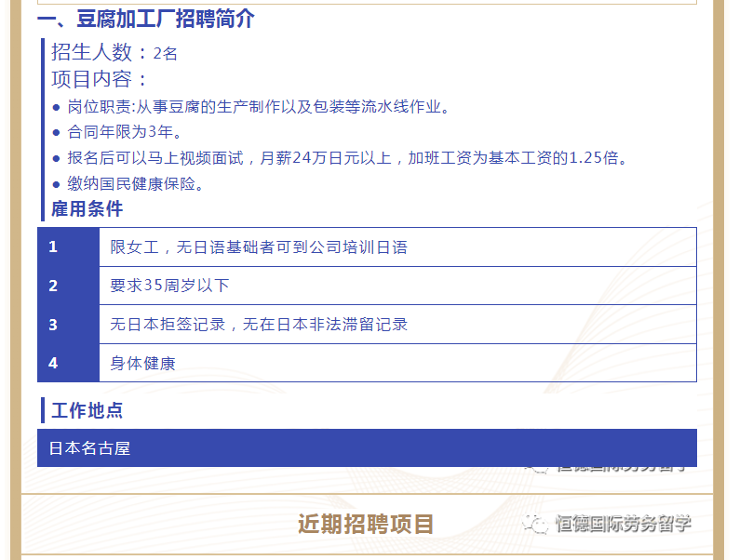The width and height of the screenshot is (739, 560).
Task: Click the 雇用条件 section heading
Action: 87,208
